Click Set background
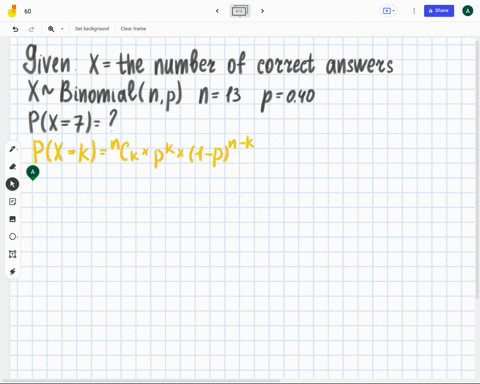 (92, 29)
